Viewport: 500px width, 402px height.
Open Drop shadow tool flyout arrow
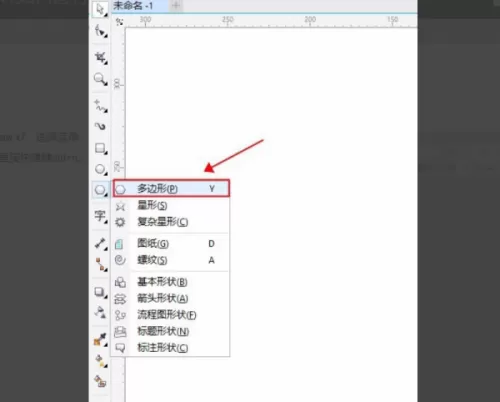point(106,297)
